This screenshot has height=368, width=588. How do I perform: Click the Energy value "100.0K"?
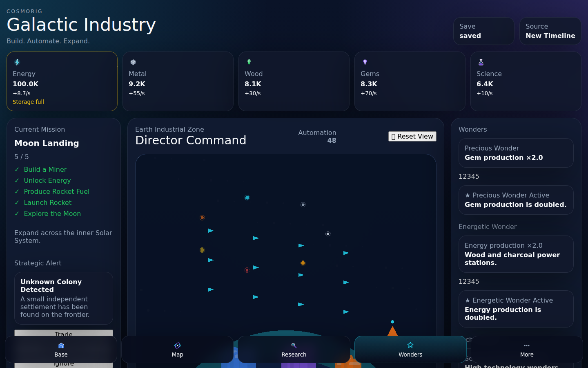[x=26, y=84]
